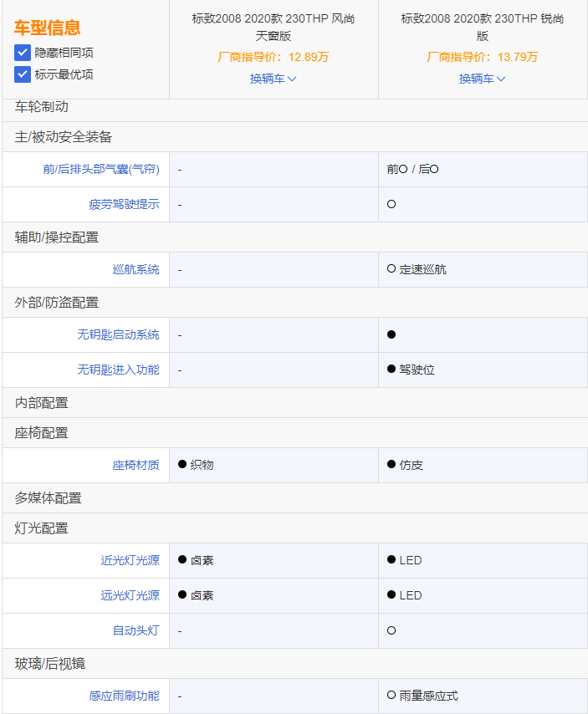
Task: Open 换辆车 dropdown for 锐尚版
Action: [483, 79]
